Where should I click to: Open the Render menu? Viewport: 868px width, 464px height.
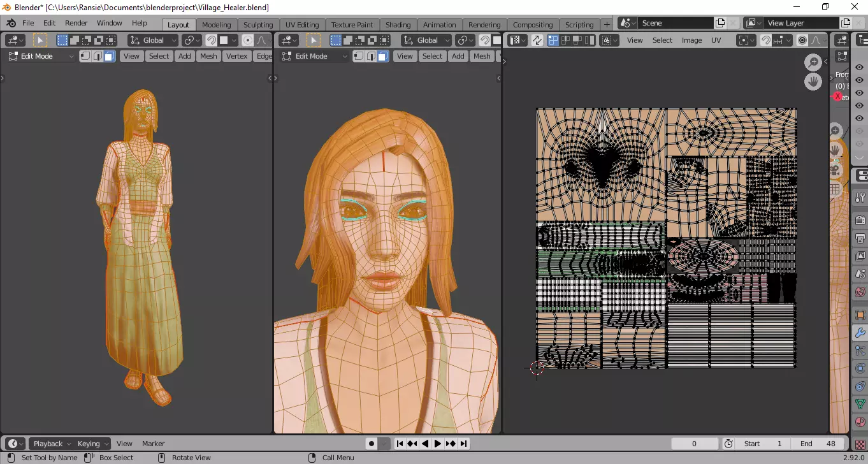76,23
